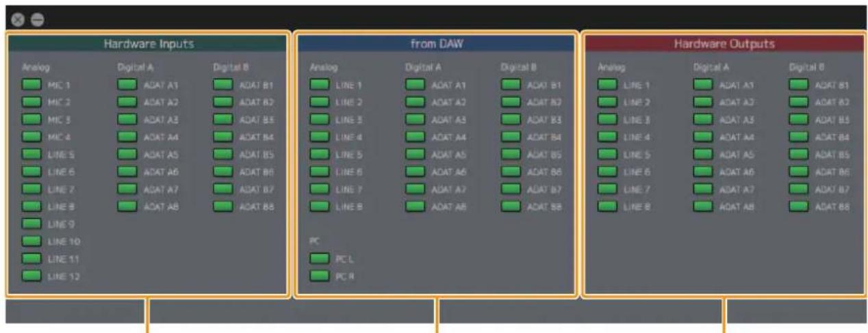Image resolution: width=868 pixels, height=333 pixels.
Task: Toggle LINE 11 in Hardware Inputs
Action: tap(31, 258)
